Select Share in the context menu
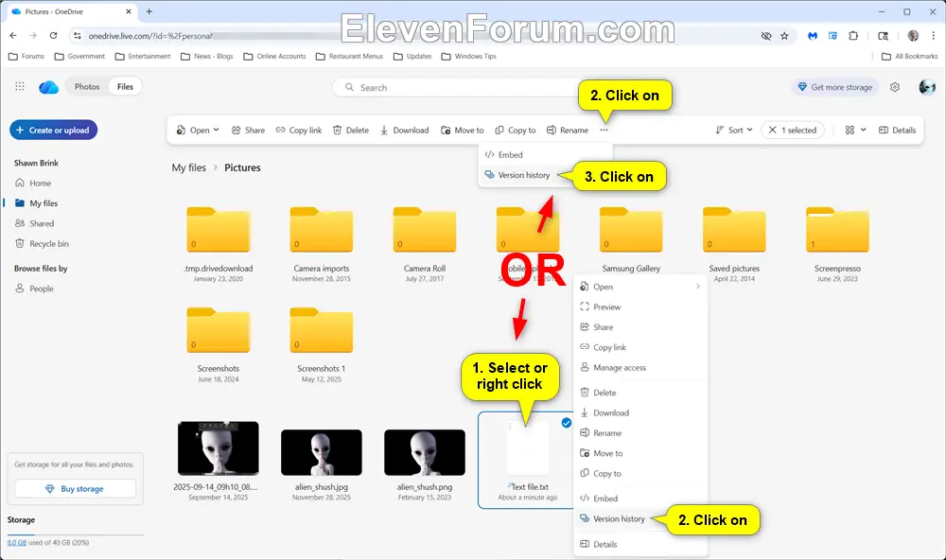The width and height of the screenshot is (946, 560). pos(639,327)
